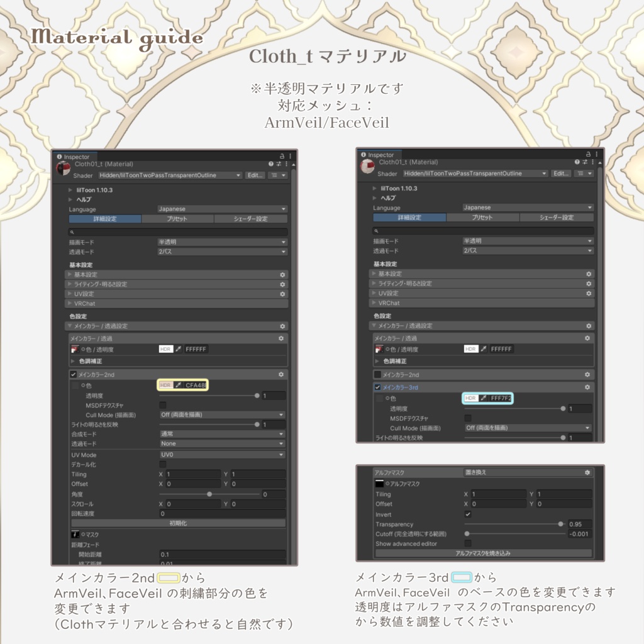Select マスク texture thumbnail in left panel

(75, 535)
